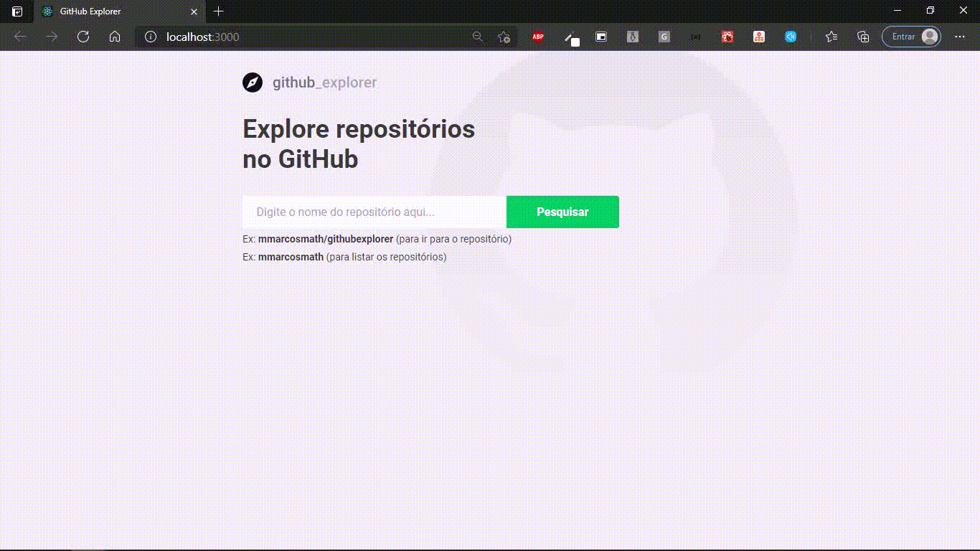Add this page to favorites star icon
Image resolution: width=980 pixels, height=551 pixels.
[504, 37]
